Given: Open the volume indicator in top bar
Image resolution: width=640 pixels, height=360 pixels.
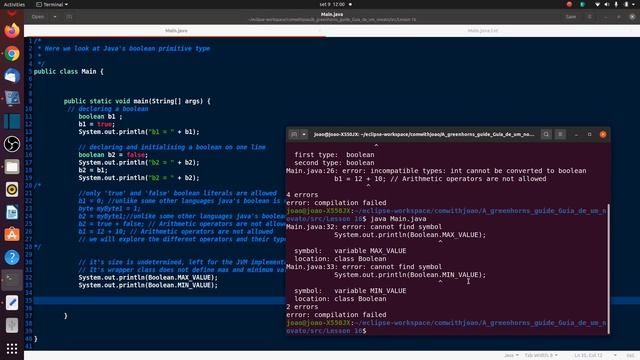Looking at the screenshot, I should [607, 4].
